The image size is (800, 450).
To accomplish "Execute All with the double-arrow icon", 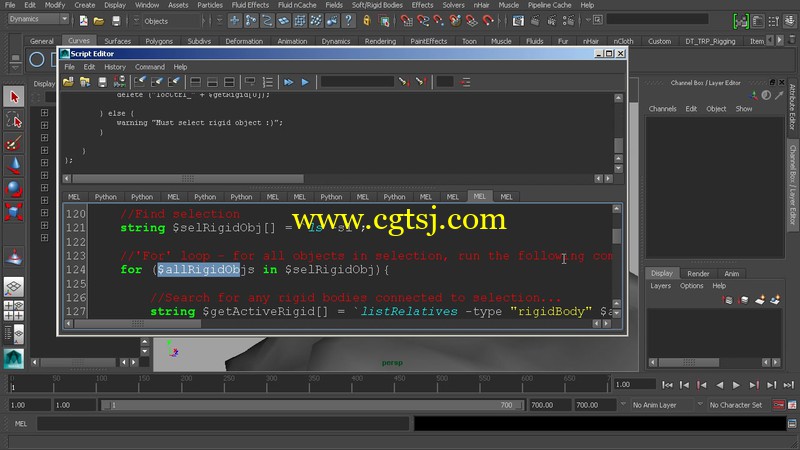I will coord(288,82).
